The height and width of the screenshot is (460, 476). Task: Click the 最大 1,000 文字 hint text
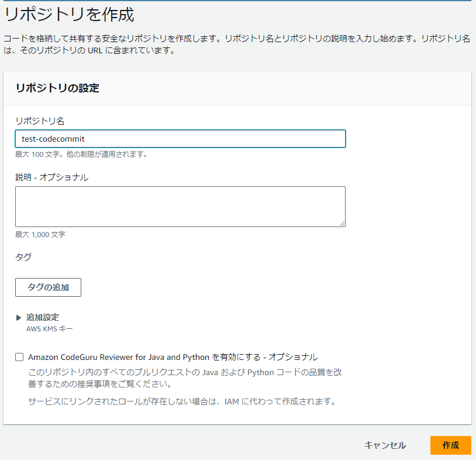coord(40,235)
